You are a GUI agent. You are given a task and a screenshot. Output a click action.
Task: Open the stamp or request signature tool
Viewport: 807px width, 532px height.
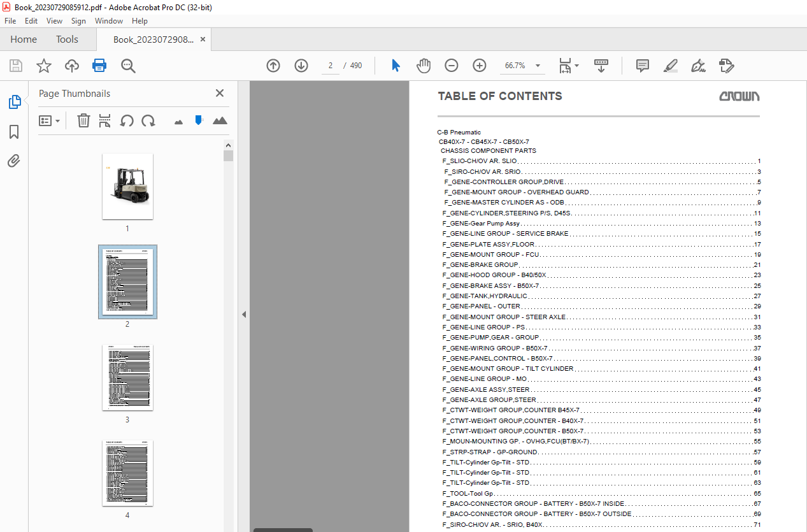pyautogui.click(x=726, y=66)
